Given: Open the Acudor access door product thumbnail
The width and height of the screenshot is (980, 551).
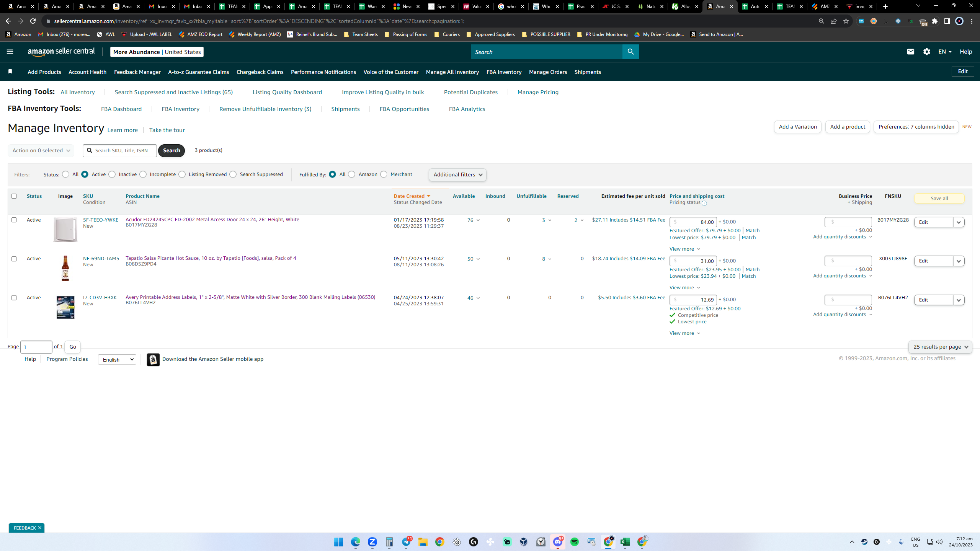Looking at the screenshot, I should (65, 230).
